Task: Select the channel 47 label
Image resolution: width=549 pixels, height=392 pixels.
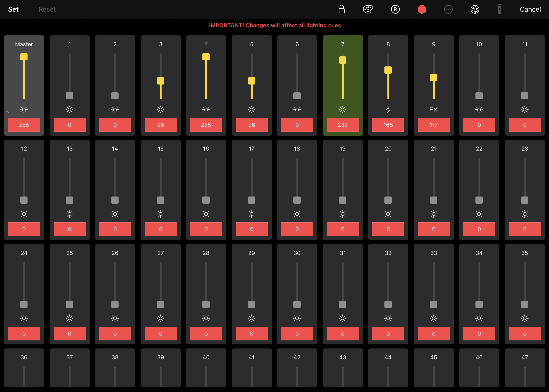Action: [x=525, y=357]
